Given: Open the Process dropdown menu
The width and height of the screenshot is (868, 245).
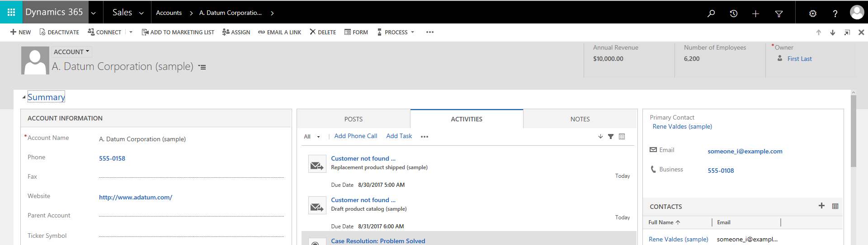Looking at the screenshot, I should click(396, 32).
